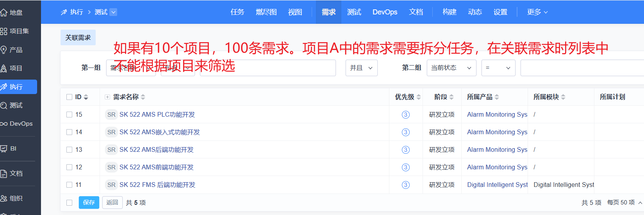
Task: Open the = operator dropdown in 第二组
Action: (498, 68)
